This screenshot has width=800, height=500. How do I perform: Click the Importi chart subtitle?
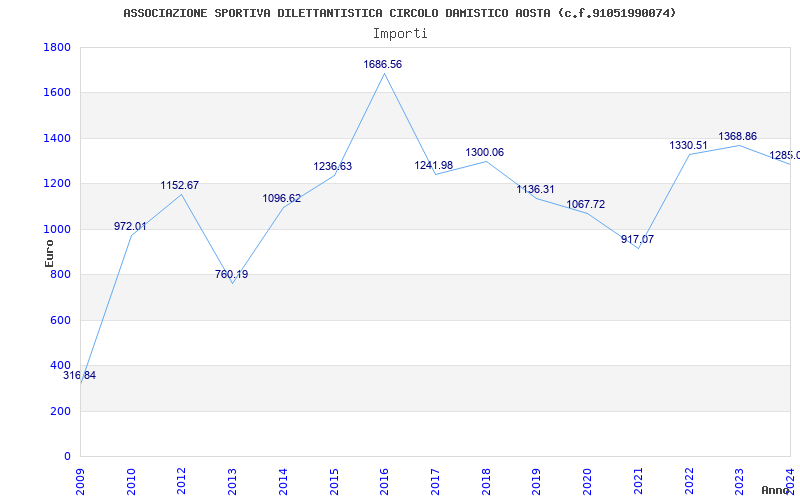(x=400, y=34)
